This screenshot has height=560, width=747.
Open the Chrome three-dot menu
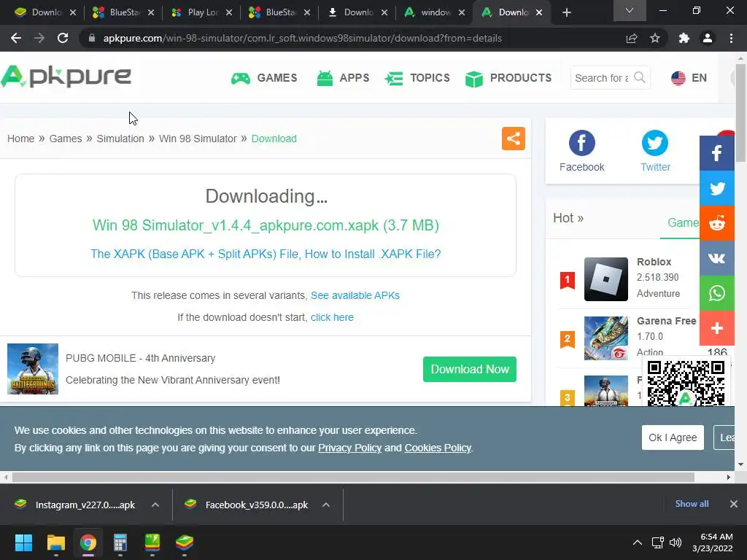click(731, 38)
